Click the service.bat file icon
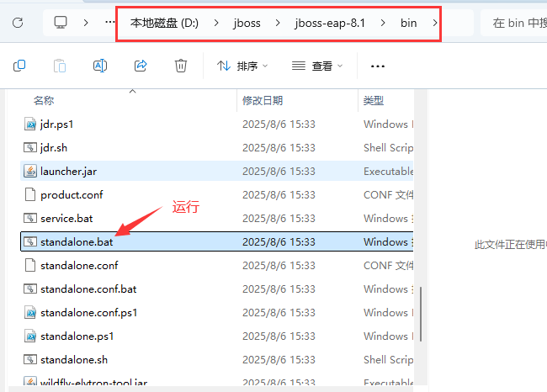 coord(30,219)
